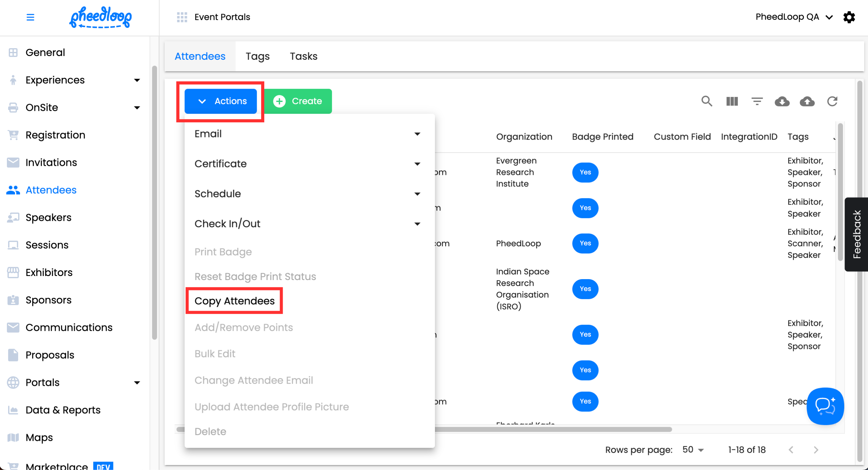
Task: Click the Event Portals grid icon
Action: (x=182, y=17)
